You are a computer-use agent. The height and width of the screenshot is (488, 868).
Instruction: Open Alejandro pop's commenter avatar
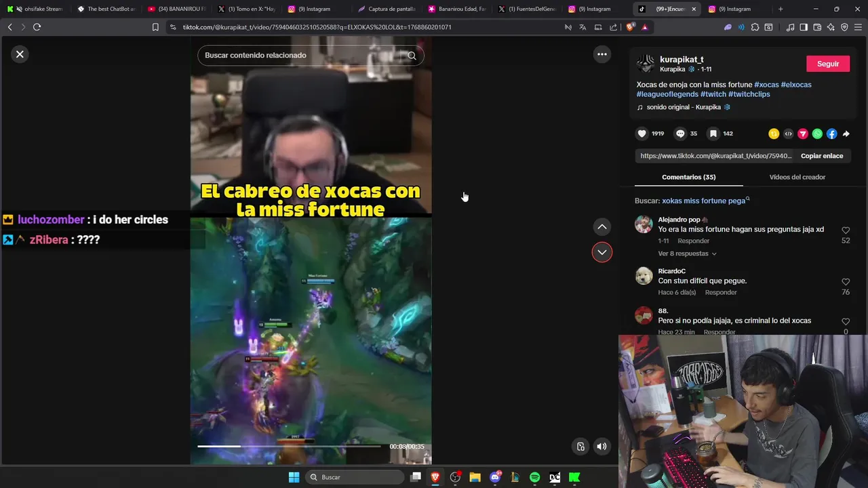click(644, 224)
